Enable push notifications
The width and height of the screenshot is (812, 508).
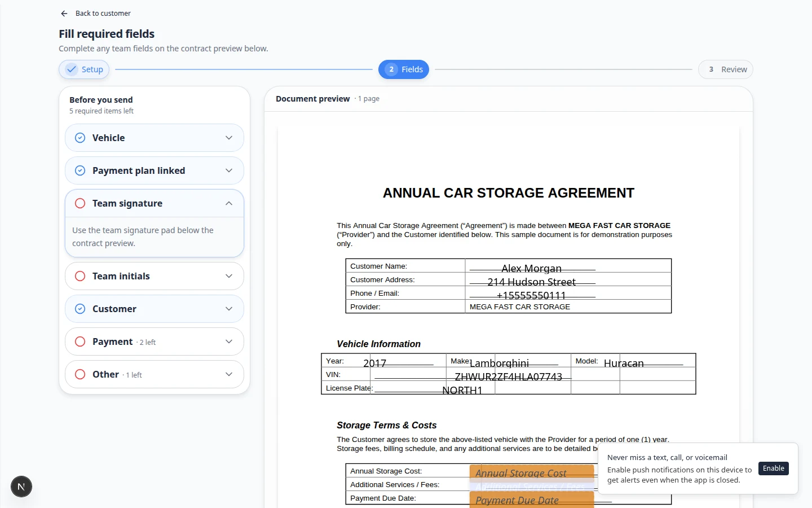[774, 468]
